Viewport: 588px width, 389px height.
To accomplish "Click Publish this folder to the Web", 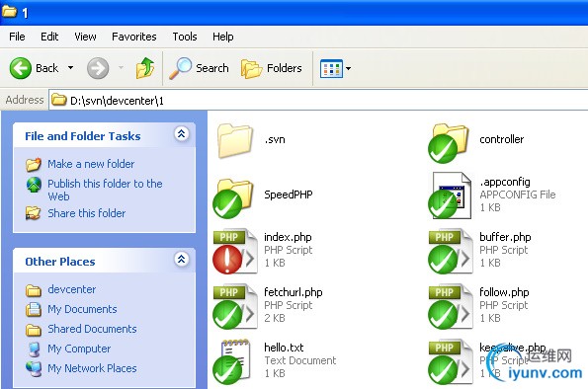I will (x=105, y=190).
